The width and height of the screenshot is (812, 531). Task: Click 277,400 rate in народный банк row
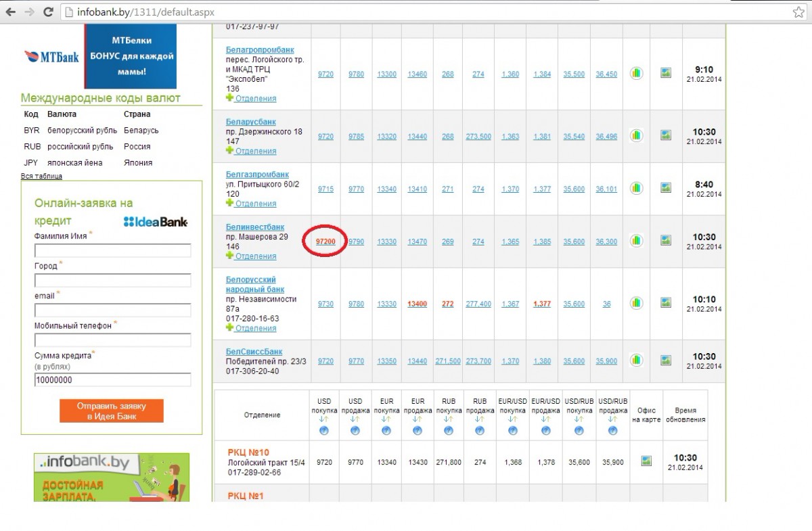pyautogui.click(x=478, y=304)
